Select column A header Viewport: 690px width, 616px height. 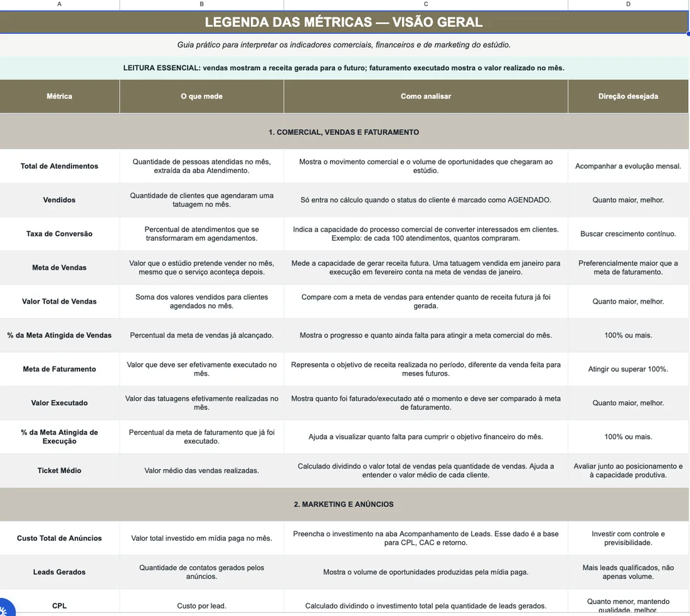coord(60,4)
